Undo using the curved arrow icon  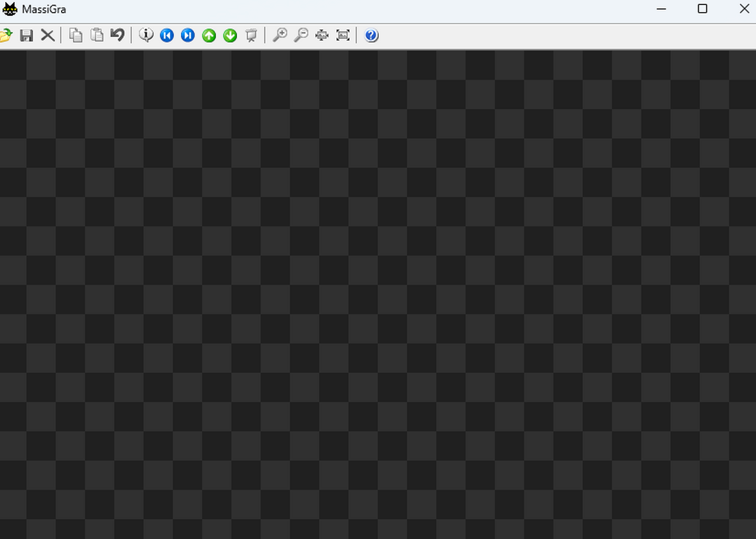[x=118, y=35]
